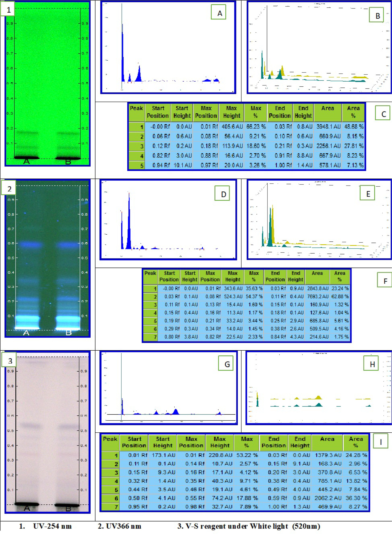
Task: Click the panel label G box
Action: 226,363
